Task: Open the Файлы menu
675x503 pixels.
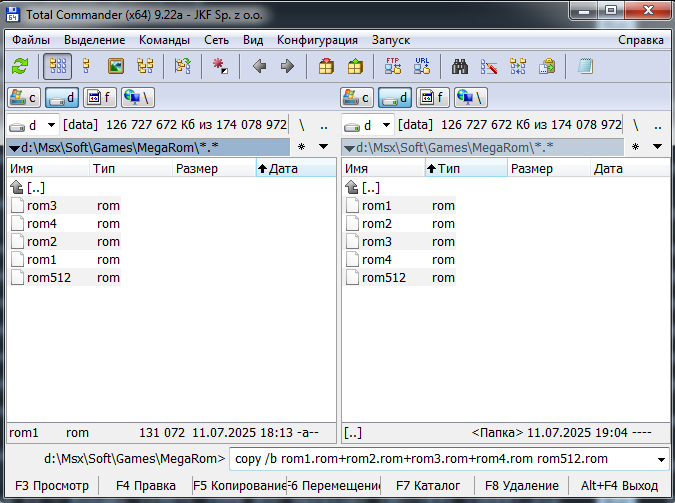Action: [31, 40]
